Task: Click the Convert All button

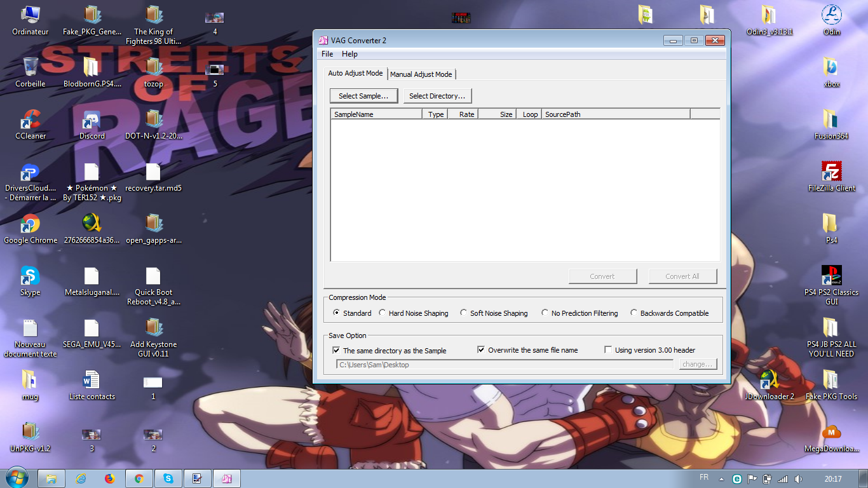Action: (682, 276)
